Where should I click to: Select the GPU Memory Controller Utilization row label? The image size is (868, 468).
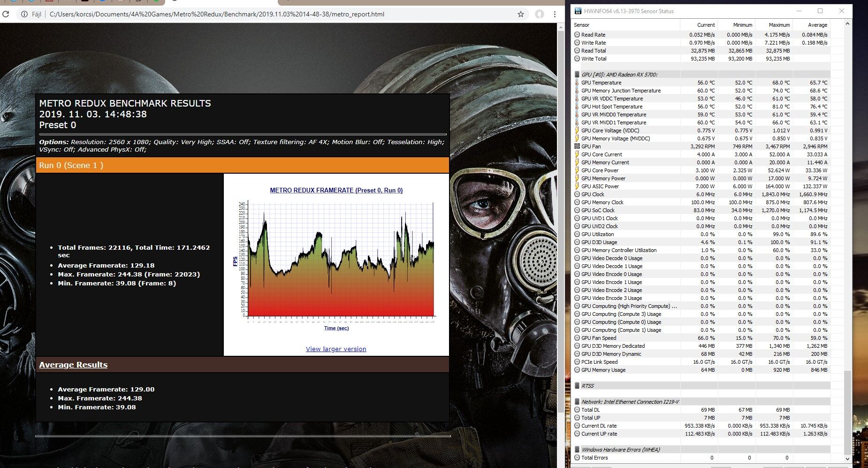point(619,250)
